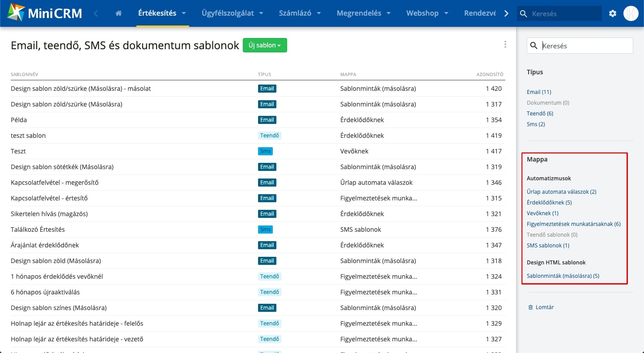The width and height of the screenshot is (644, 353).
Task: Open folder Érdeklődőknek (5)
Action: (549, 203)
